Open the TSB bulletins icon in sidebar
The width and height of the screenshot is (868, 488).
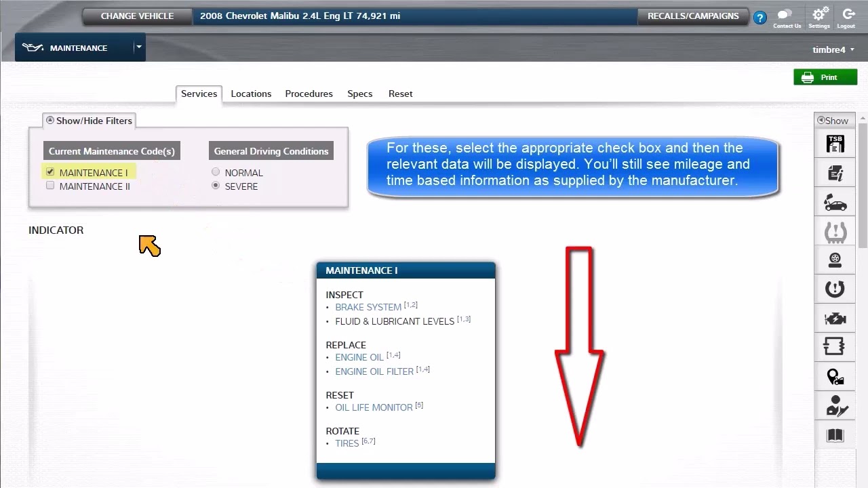(x=835, y=144)
